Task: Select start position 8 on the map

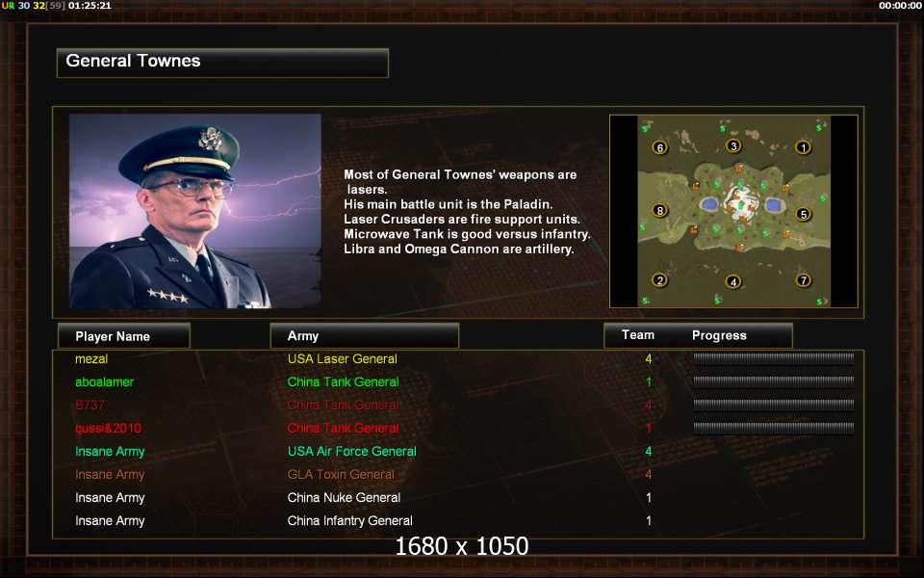Action: 660,211
